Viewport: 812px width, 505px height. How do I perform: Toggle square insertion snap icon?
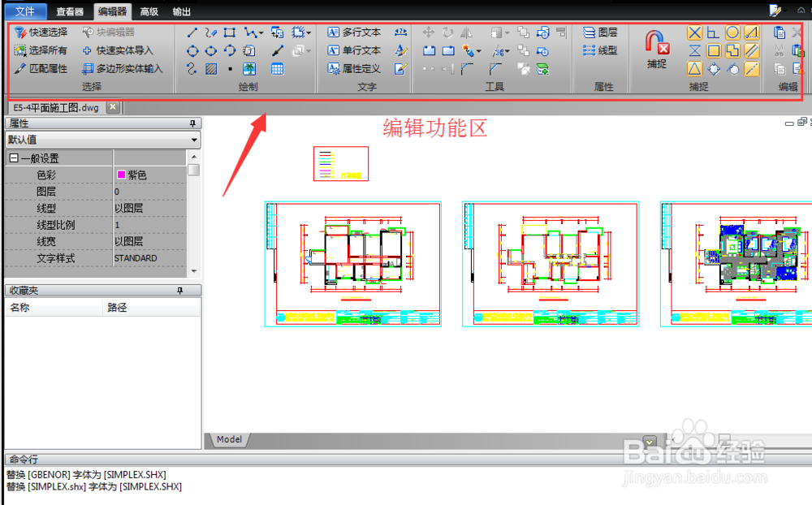[x=714, y=51]
